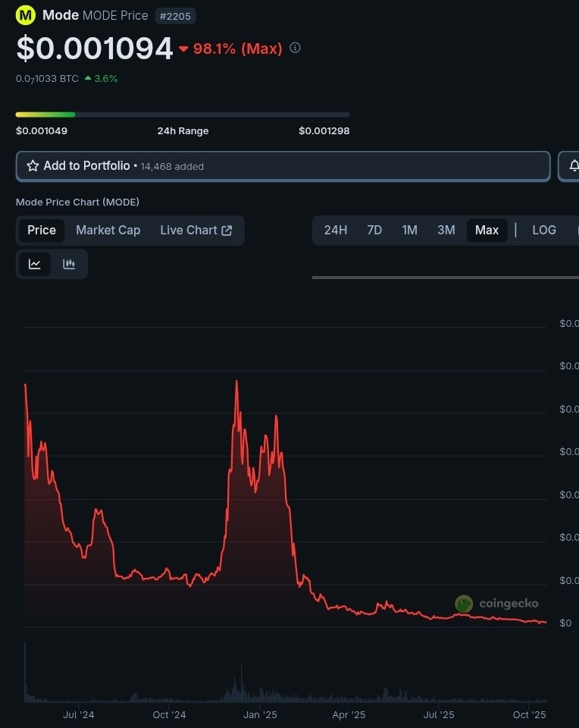Select the 1M time range

pos(409,230)
